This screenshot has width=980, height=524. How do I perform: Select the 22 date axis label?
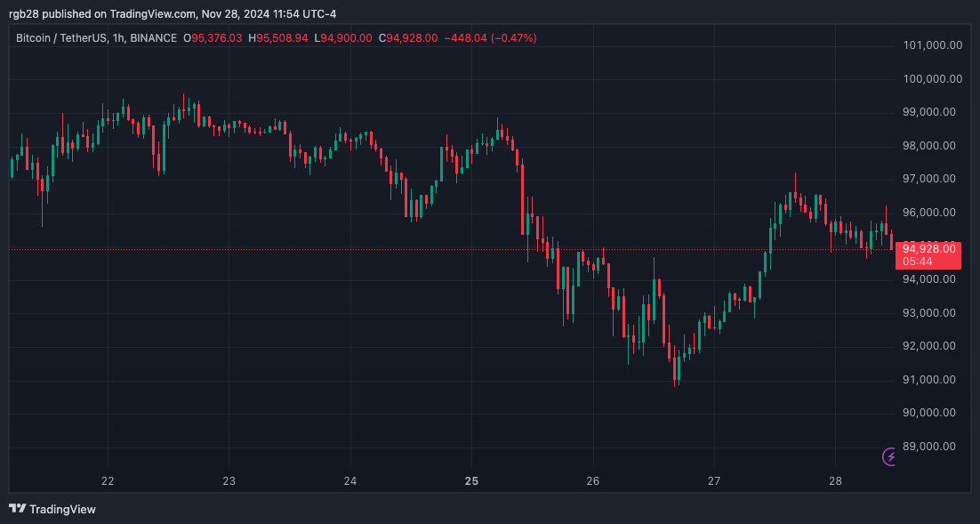click(x=108, y=481)
